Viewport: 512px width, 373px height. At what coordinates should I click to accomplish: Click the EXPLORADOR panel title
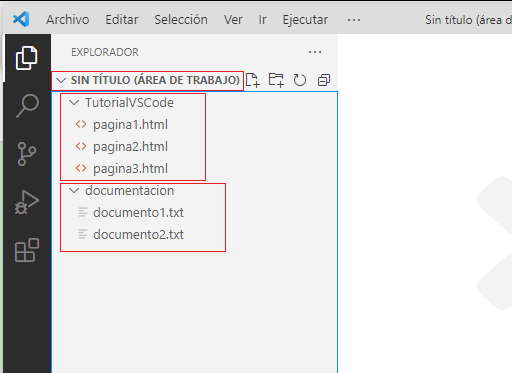(105, 52)
